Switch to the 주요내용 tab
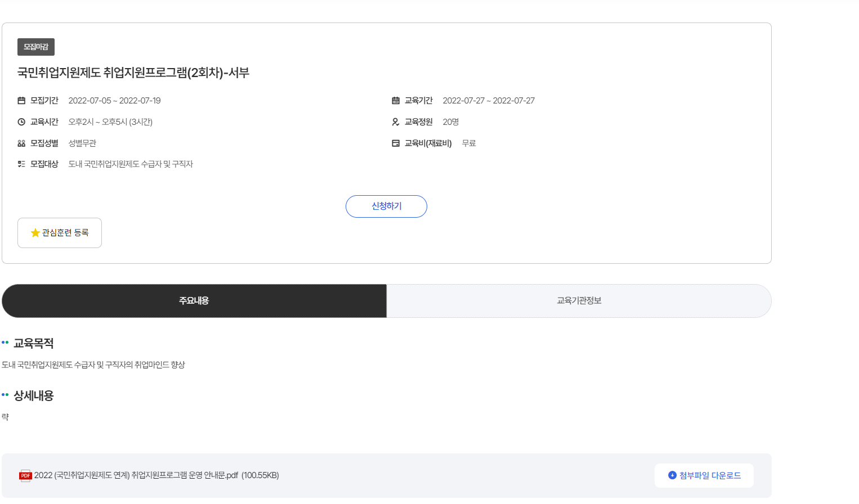Screen dimensions: 859x504 pyautogui.click(x=194, y=301)
